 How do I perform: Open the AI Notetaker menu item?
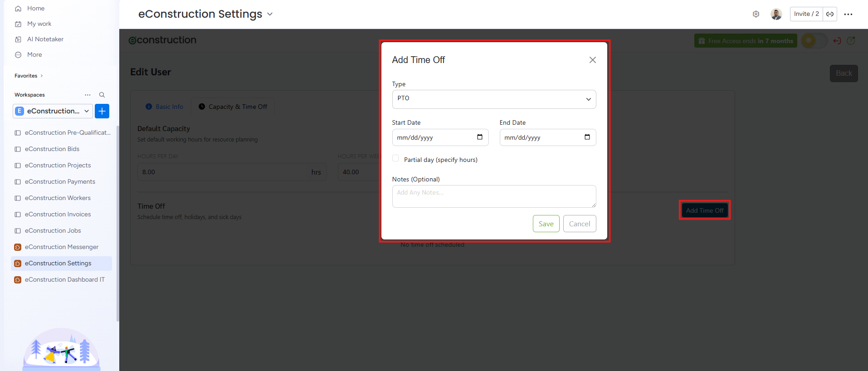45,39
